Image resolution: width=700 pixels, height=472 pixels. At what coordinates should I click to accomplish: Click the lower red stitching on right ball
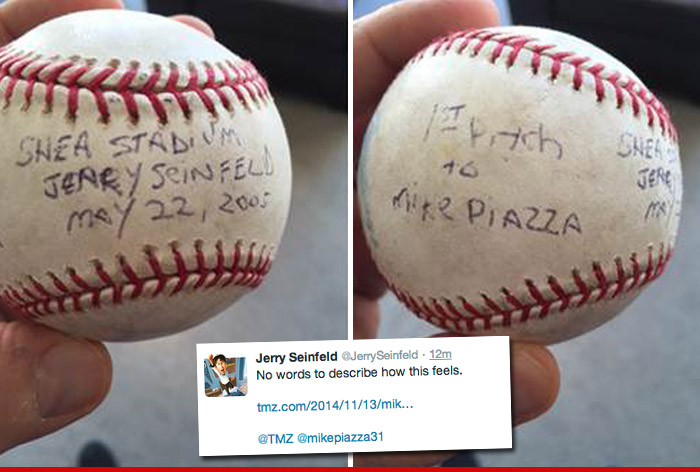click(x=531, y=290)
